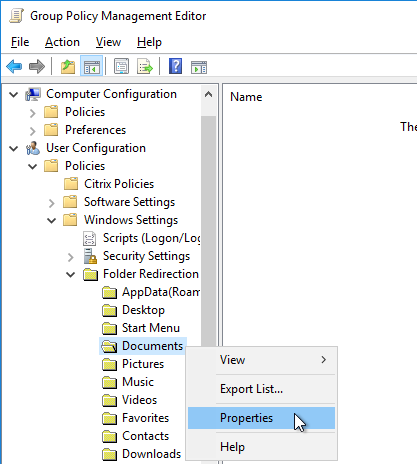The image size is (417, 464).
Task: Open the Action menu
Action: [x=62, y=42]
